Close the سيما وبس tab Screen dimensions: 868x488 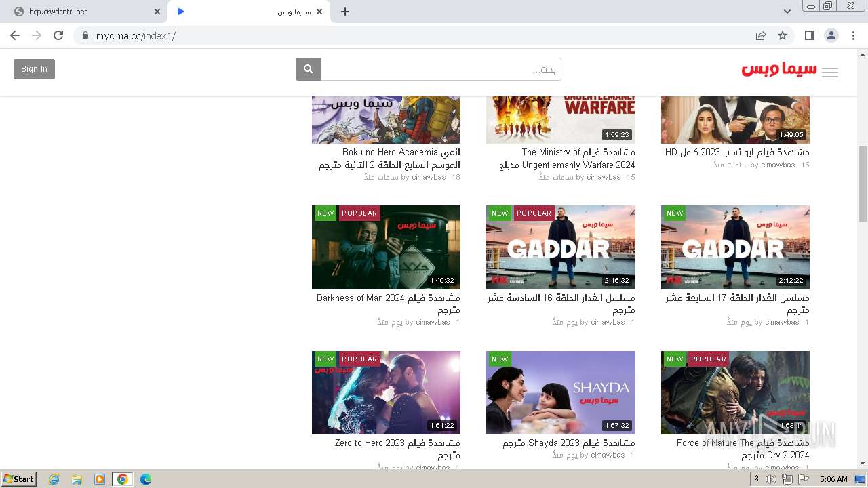coord(319,12)
